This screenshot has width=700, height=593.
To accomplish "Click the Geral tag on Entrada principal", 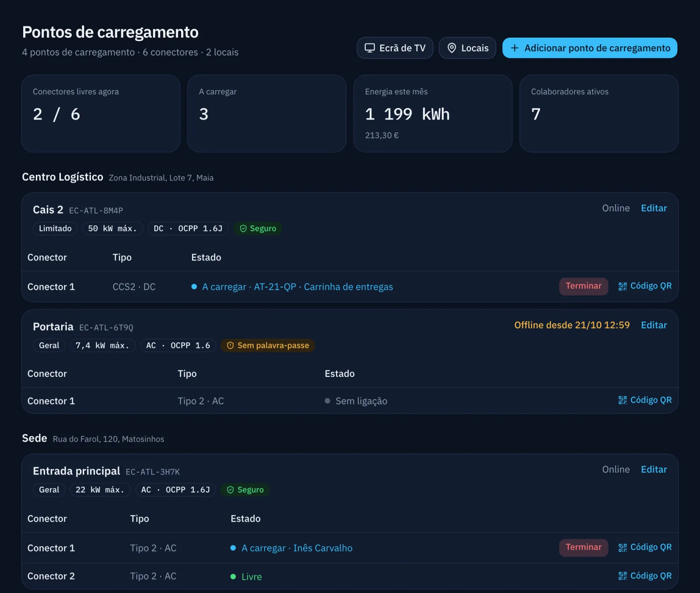I will (x=49, y=490).
